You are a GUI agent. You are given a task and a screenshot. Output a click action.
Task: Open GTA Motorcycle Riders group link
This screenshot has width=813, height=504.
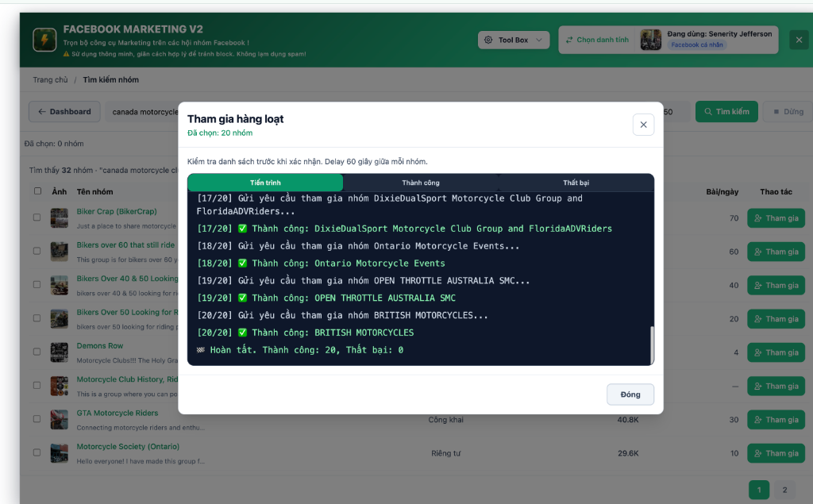[x=118, y=414]
